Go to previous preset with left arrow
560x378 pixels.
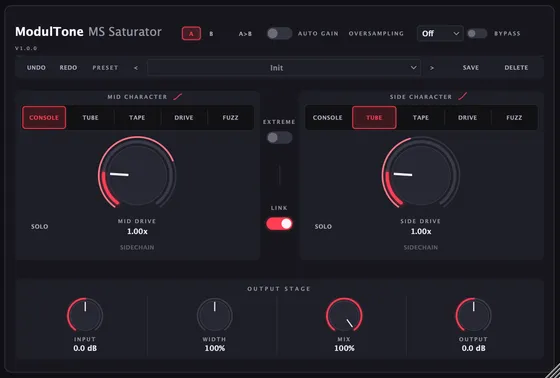(136, 68)
